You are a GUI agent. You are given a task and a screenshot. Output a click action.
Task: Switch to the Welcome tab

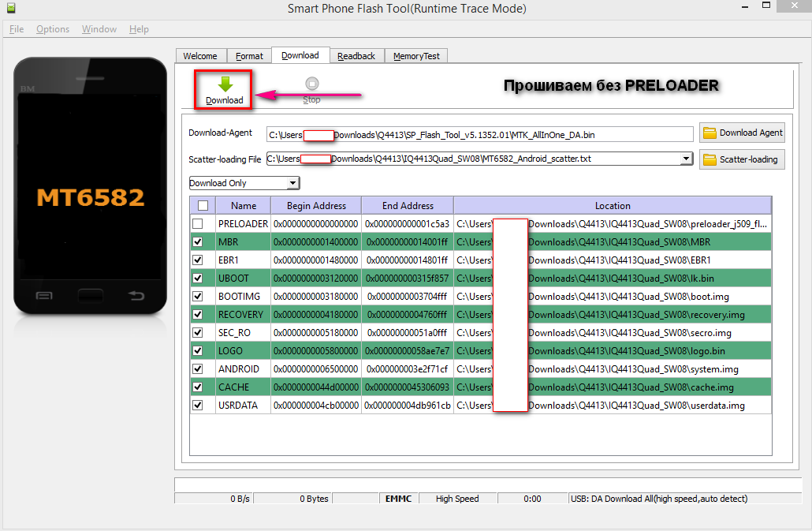200,56
